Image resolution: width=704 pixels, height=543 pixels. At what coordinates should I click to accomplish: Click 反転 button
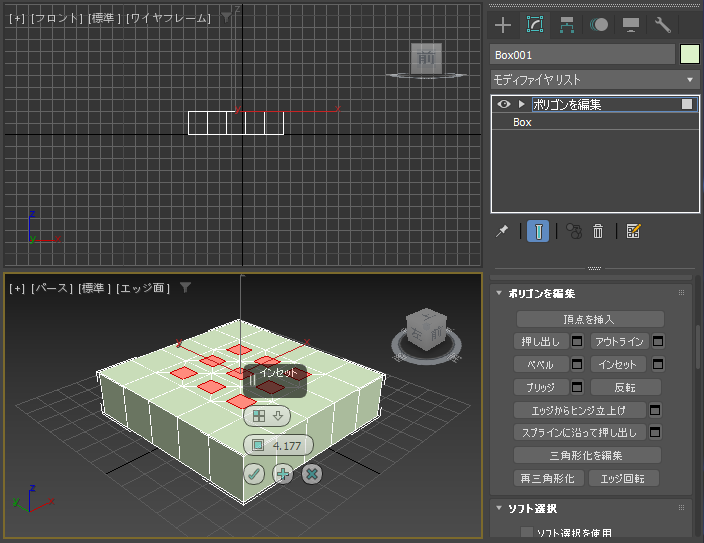click(625, 387)
